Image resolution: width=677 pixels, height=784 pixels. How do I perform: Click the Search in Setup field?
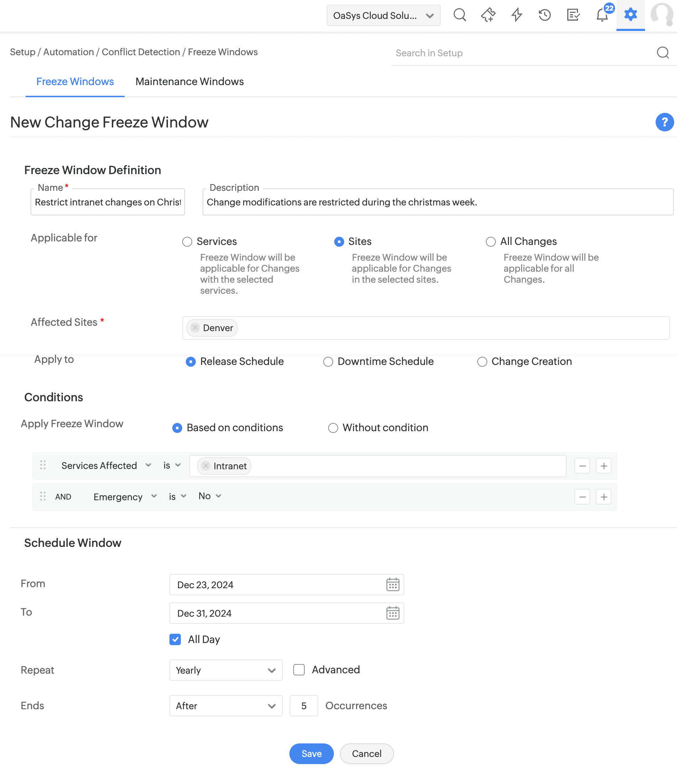point(522,53)
